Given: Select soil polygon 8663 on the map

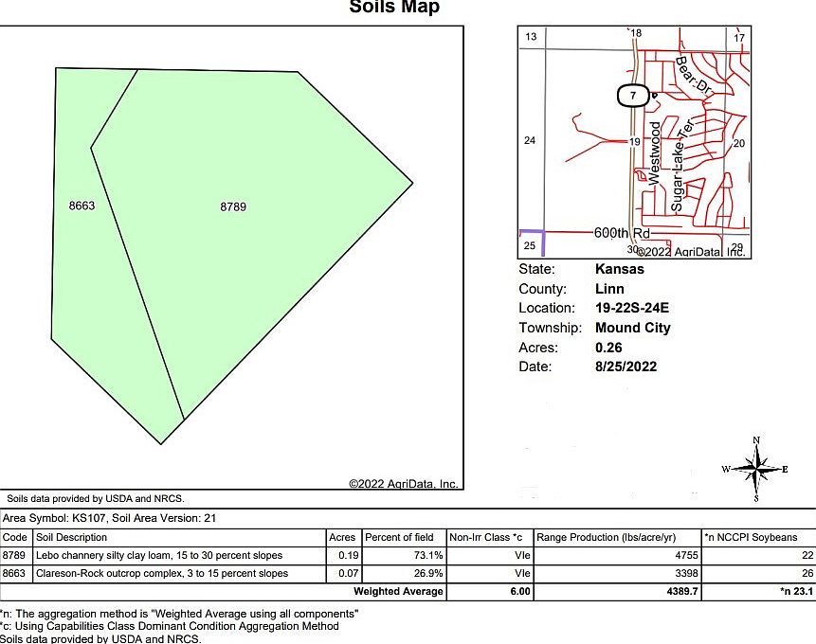Looking at the screenshot, I should coord(82,205).
